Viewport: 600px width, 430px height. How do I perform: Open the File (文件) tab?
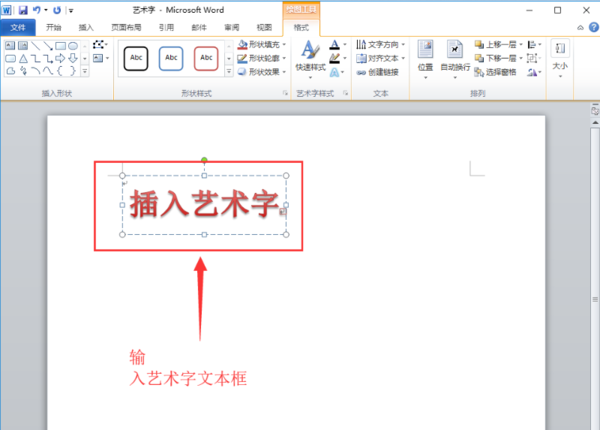click(x=18, y=28)
